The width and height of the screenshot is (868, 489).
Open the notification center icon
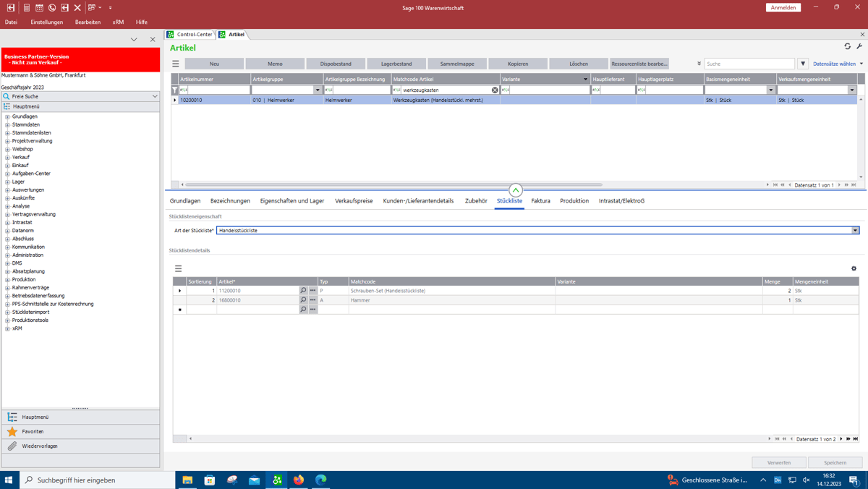(854, 480)
